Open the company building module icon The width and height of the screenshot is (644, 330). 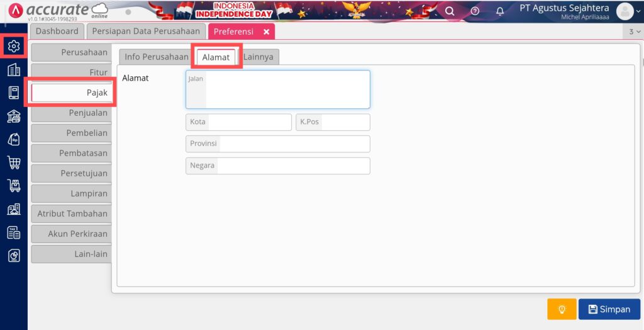(13, 70)
